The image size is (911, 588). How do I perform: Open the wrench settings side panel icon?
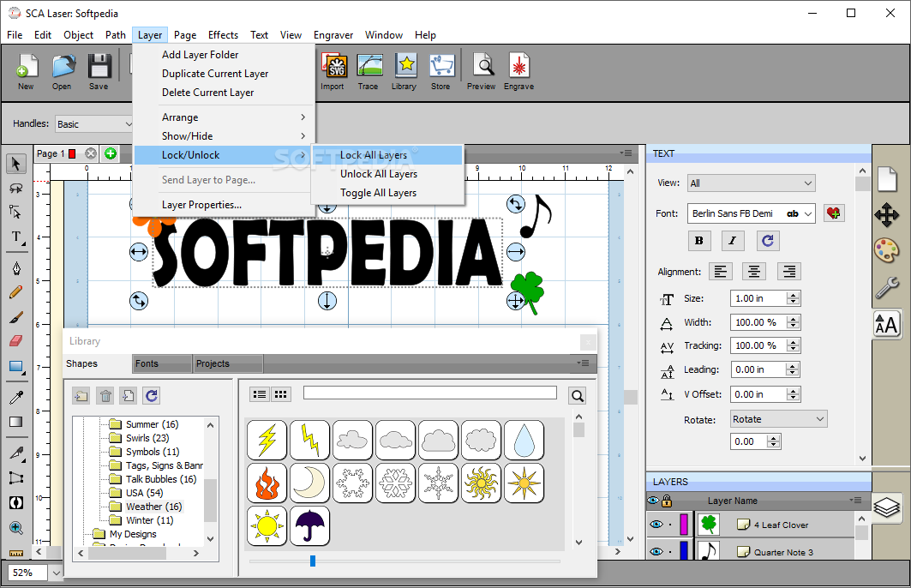(887, 287)
